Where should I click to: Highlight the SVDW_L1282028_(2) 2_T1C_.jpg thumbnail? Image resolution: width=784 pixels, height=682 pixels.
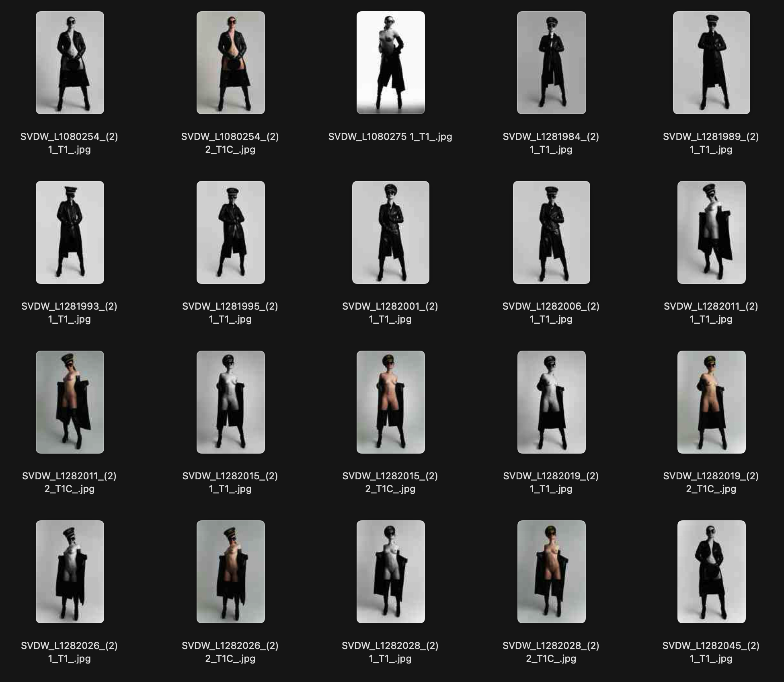551,572
